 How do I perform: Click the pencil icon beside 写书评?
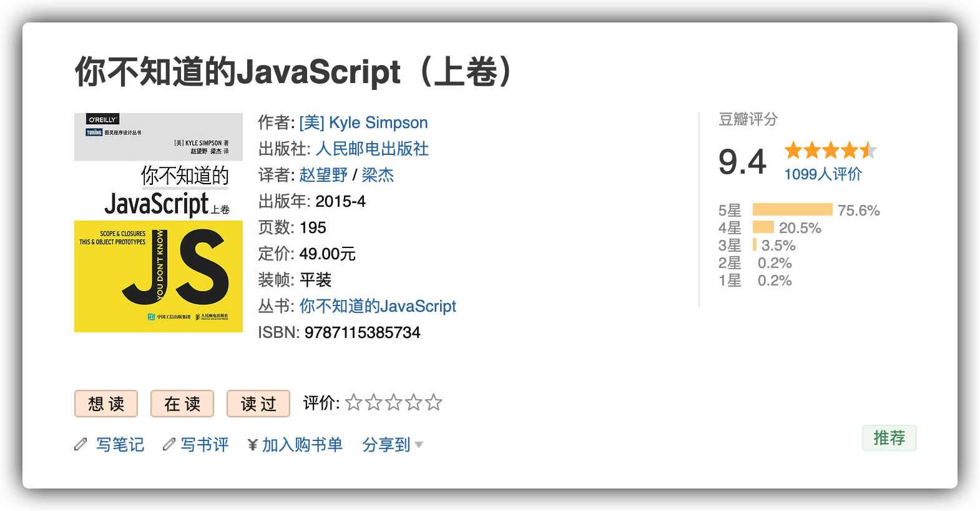pyautogui.click(x=169, y=444)
